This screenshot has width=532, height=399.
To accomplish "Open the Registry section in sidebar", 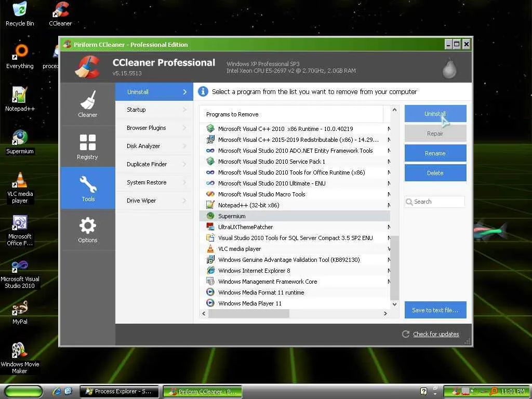I will tap(87, 146).
